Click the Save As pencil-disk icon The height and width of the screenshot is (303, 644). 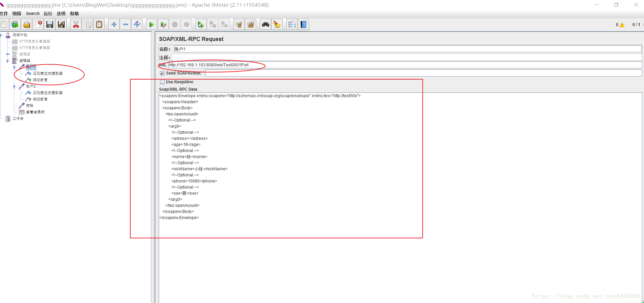point(61,24)
